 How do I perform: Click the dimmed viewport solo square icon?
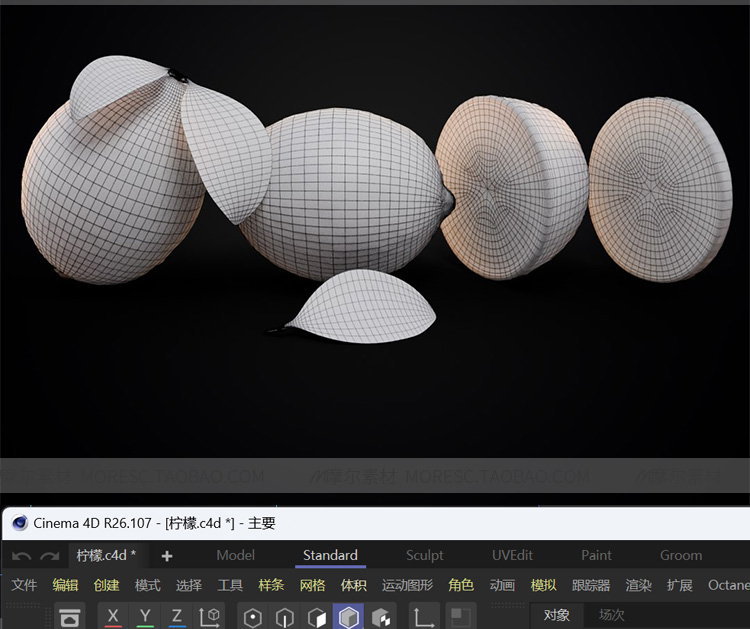click(461, 617)
